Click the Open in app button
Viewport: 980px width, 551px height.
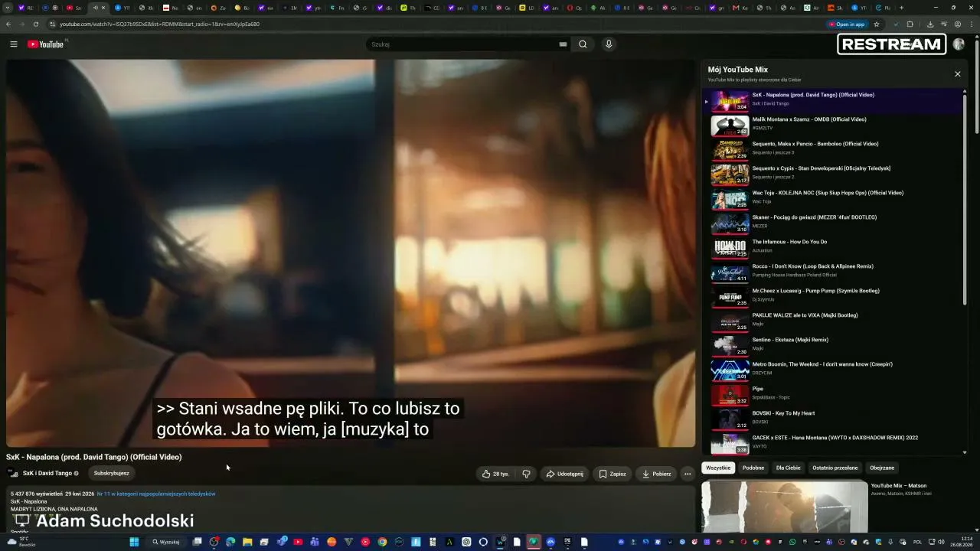(x=847, y=24)
